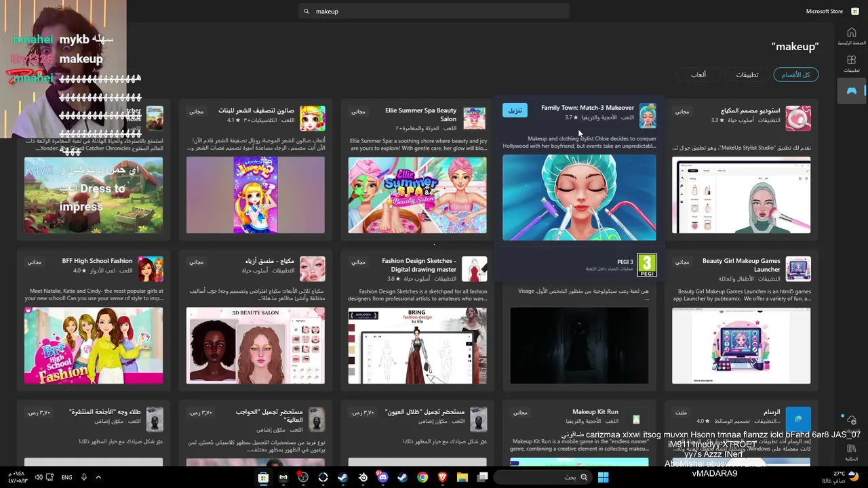Click the "makeup" results heading

pyautogui.click(x=795, y=47)
